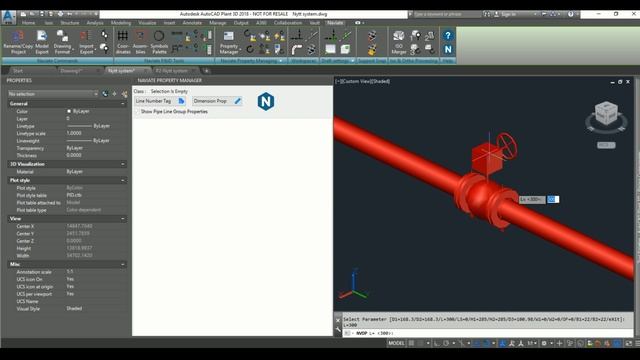The image size is (640, 360).
Task: Click the Line Number Tag button
Action: click(x=160, y=101)
